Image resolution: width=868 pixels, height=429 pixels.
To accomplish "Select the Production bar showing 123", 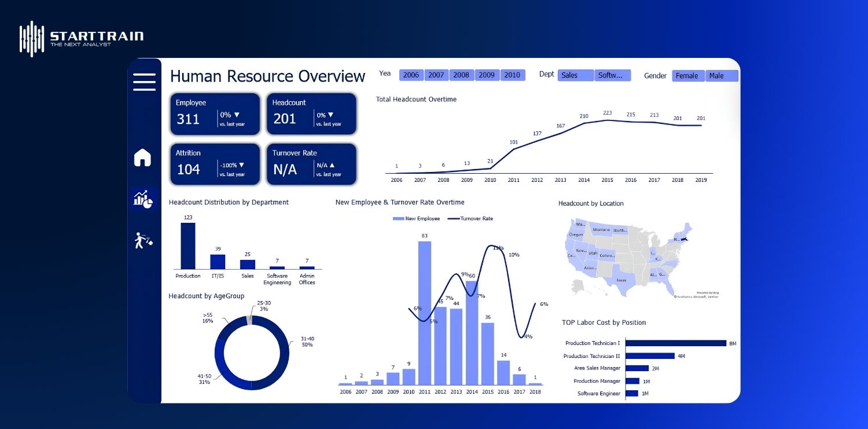I will tap(188, 246).
